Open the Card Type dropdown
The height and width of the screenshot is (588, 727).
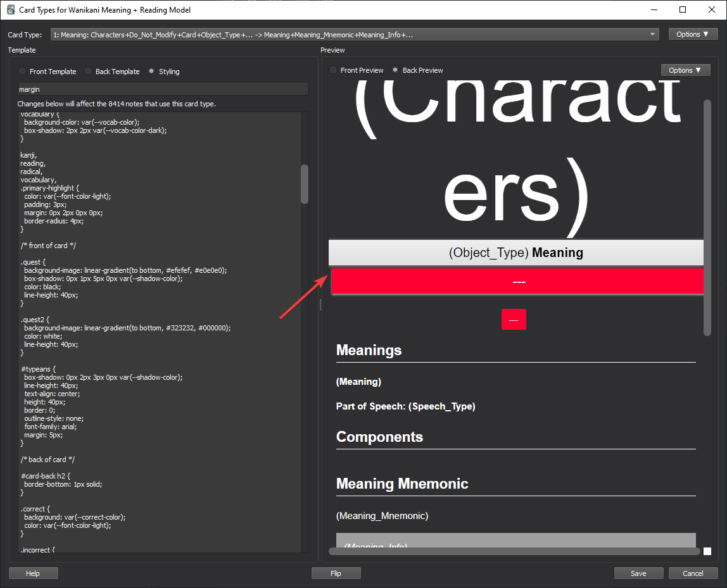tap(355, 34)
